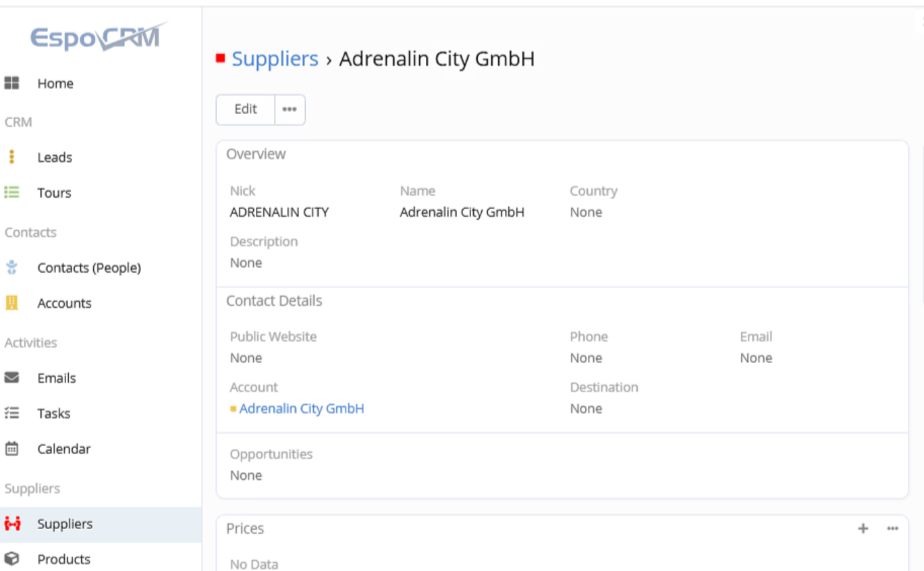
Task: Click the Destination field value None
Action: [x=586, y=408]
